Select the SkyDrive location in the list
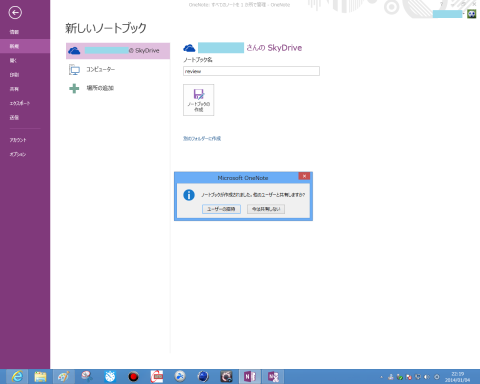Screen dimensions: 480x384 (118, 51)
